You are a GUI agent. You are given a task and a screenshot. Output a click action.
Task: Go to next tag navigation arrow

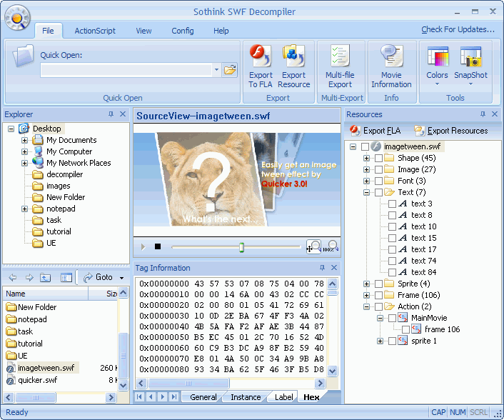(x=162, y=397)
